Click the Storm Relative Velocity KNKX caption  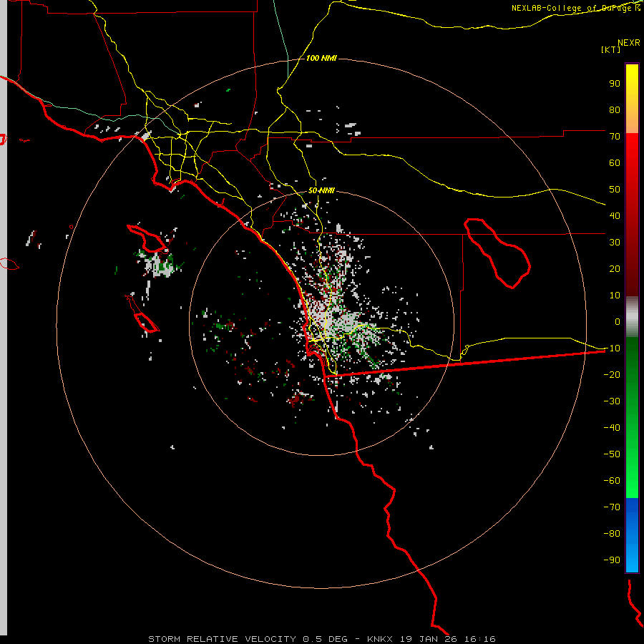tap(321, 639)
